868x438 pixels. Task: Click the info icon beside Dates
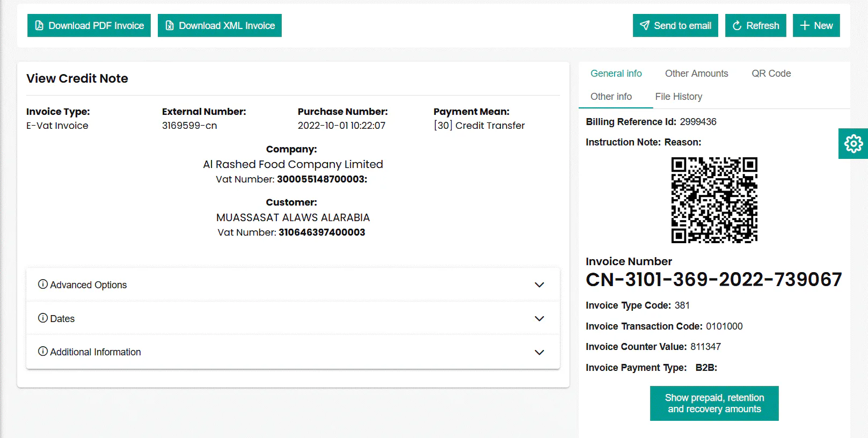click(43, 318)
